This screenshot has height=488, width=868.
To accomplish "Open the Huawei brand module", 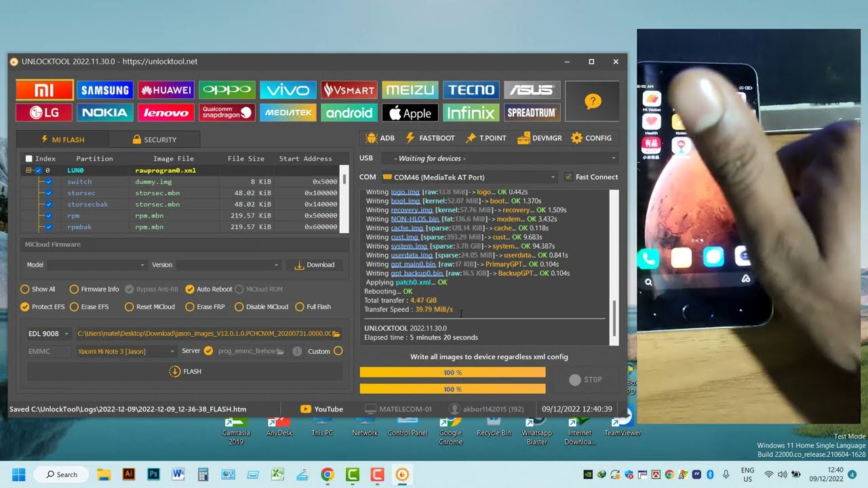I will click(166, 89).
